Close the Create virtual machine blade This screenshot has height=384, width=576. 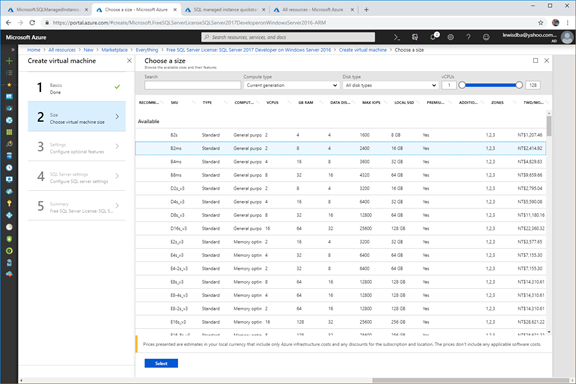(129, 61)
